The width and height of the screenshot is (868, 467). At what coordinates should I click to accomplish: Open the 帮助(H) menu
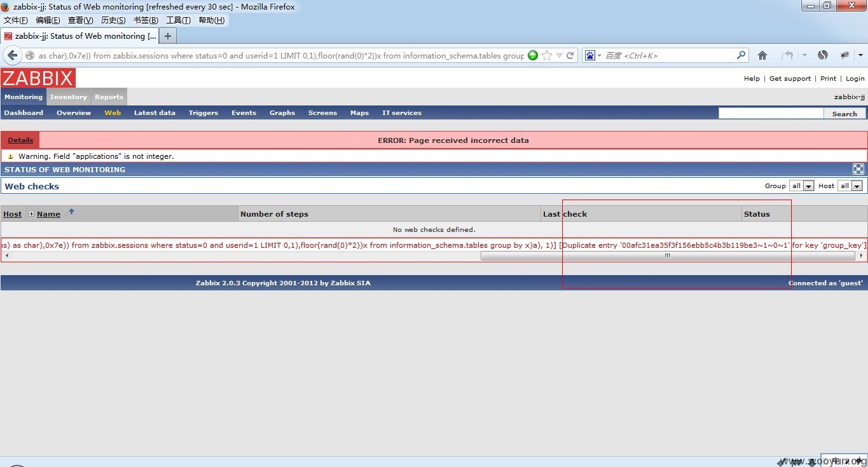pos(211,20)
